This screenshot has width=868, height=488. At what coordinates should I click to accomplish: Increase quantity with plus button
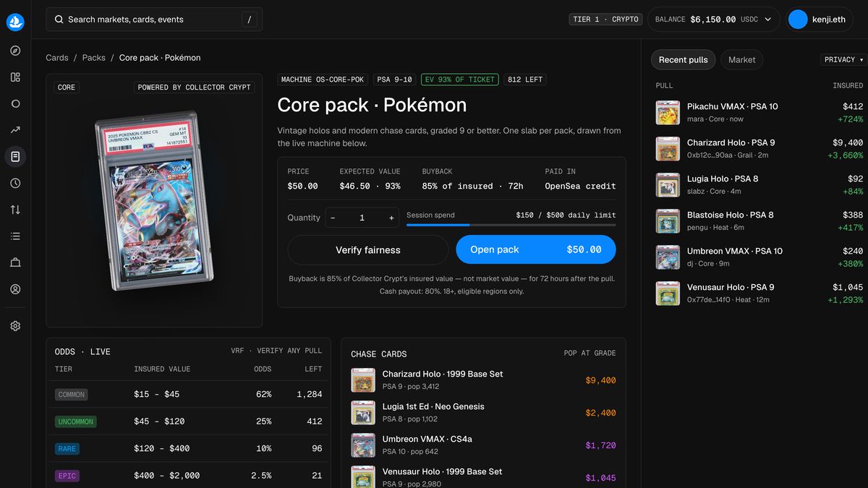[x=391, y=218]
